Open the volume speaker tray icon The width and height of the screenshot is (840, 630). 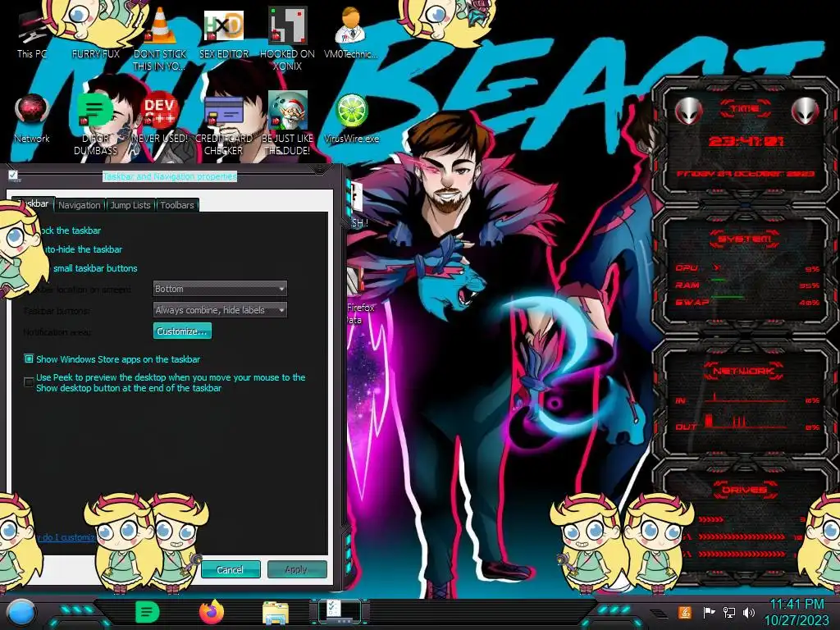pos(748,612)
